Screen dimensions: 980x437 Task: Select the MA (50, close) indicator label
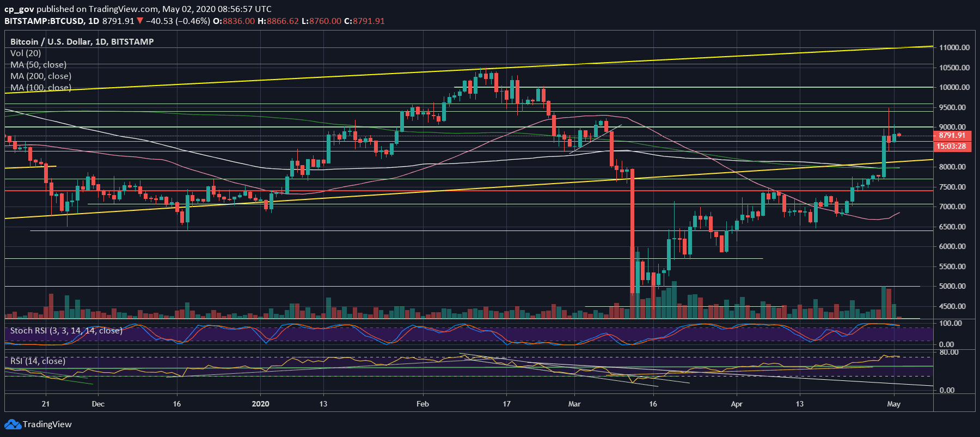click(38, 64)
